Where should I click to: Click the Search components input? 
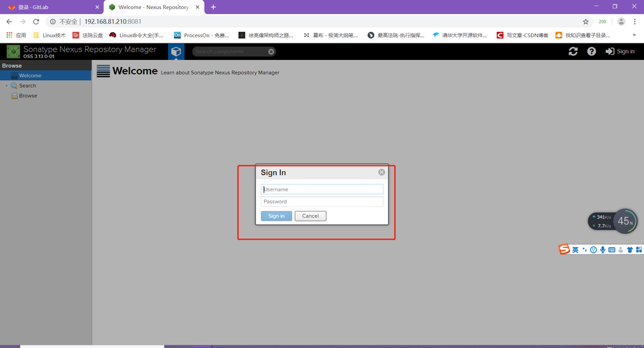pos(231,52)
